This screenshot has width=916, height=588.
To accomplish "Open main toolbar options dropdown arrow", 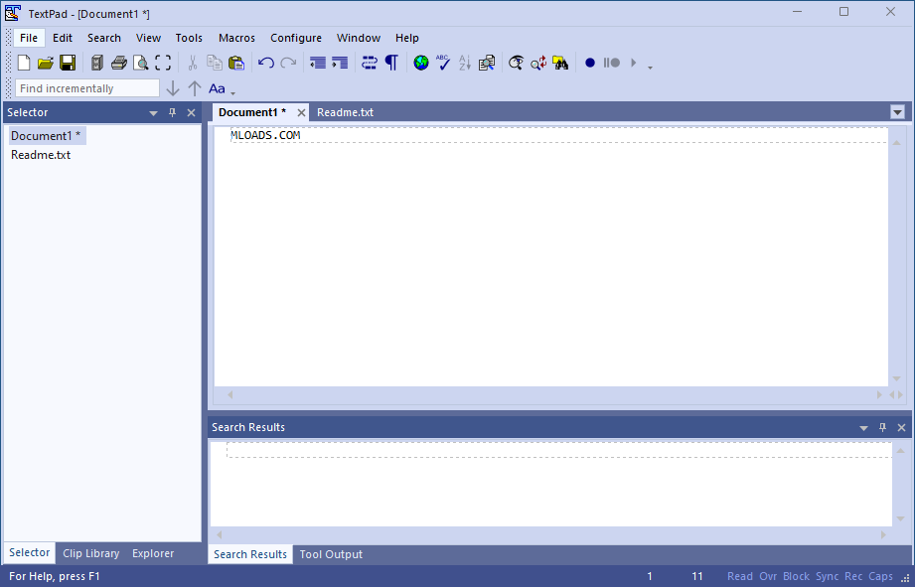I will pyautogui.click(x=650, y=68).
